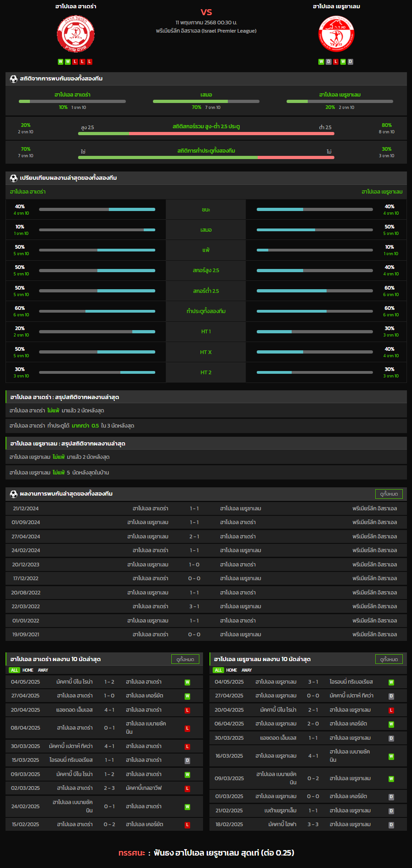This screenshot has height=868, width=412.
Task: Click ดูทั้งหมด button in Hadera's last 10 panel
Action: pos(185,659)
